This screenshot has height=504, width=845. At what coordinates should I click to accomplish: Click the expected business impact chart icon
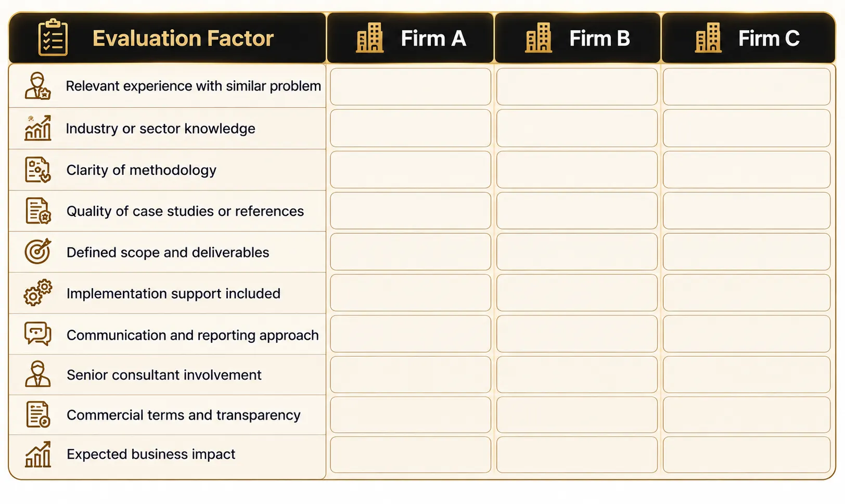click(x=38, y=454)
